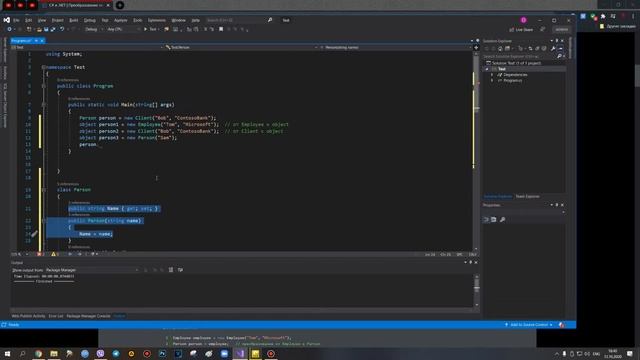Viewport: 640px width, 360px height.
Task: Open the View menu
Action: tap(42, 20)
